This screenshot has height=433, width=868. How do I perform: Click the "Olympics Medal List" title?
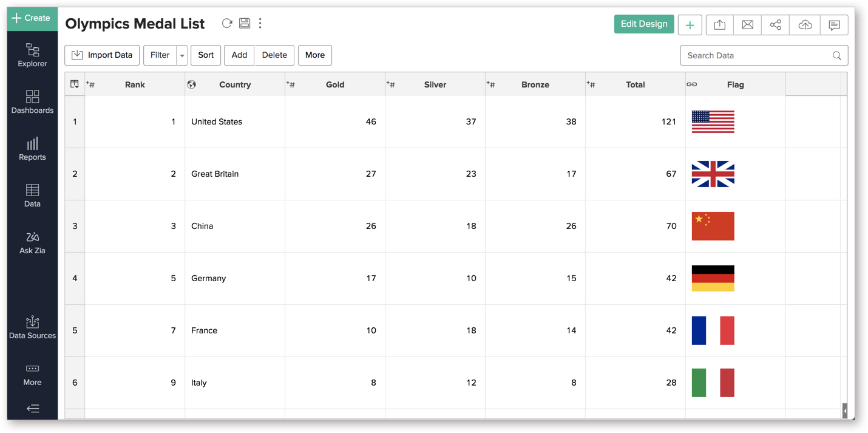click(135, 24)
